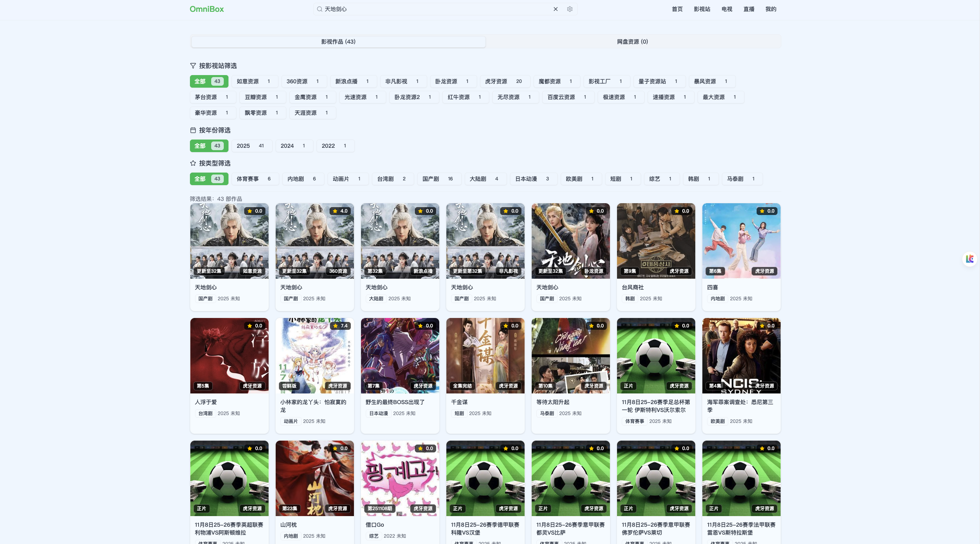Switch to 网盘资源 (0) tab

pos(632,42)
